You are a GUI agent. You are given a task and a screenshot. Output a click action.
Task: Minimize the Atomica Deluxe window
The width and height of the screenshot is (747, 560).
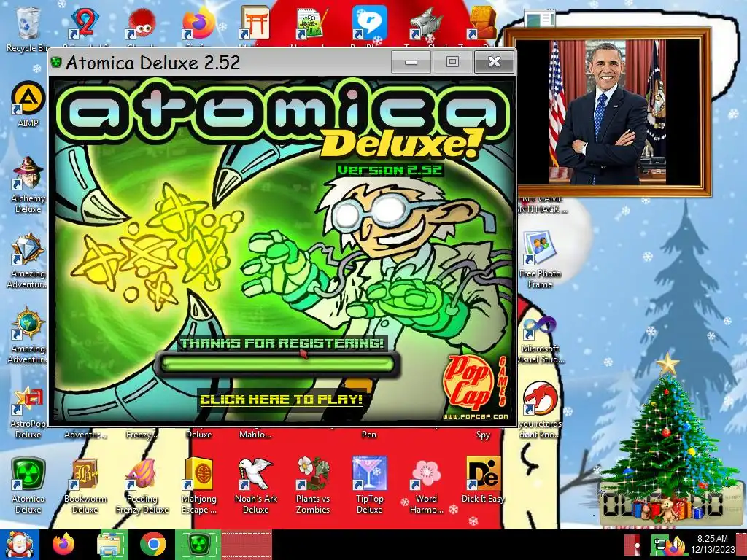click(x=411, y=62)
